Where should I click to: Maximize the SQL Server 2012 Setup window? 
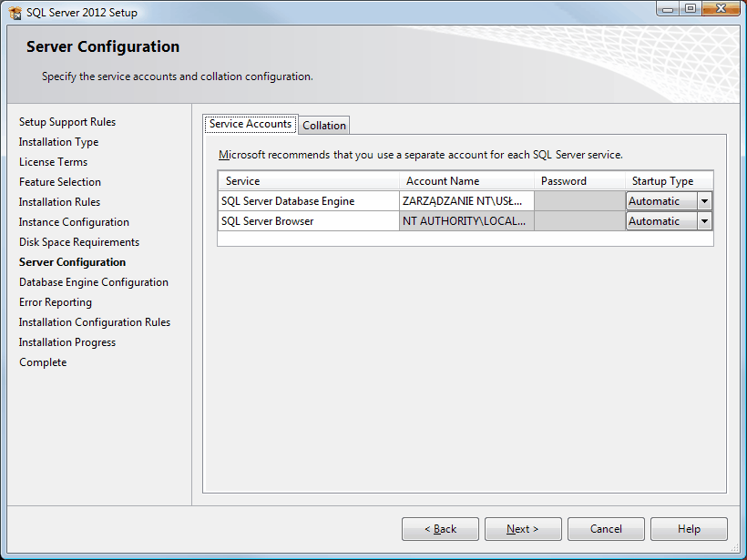(x=691, y=8)
